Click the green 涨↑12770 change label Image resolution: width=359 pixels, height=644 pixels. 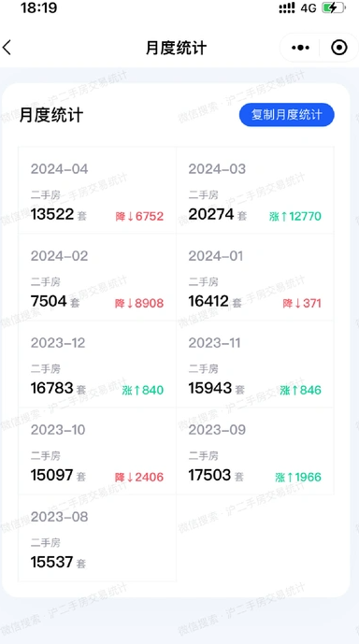(x=295, y=217)
